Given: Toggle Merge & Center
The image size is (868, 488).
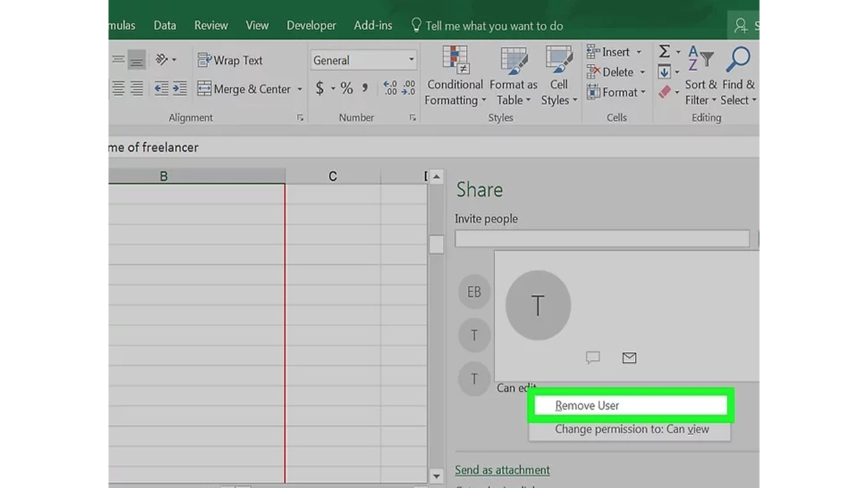Looking at the screenshot, I should click(x=244, y=89).
